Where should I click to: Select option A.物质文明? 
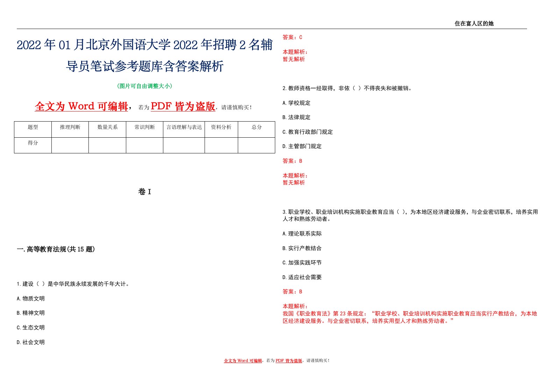[x=31, y=299]
